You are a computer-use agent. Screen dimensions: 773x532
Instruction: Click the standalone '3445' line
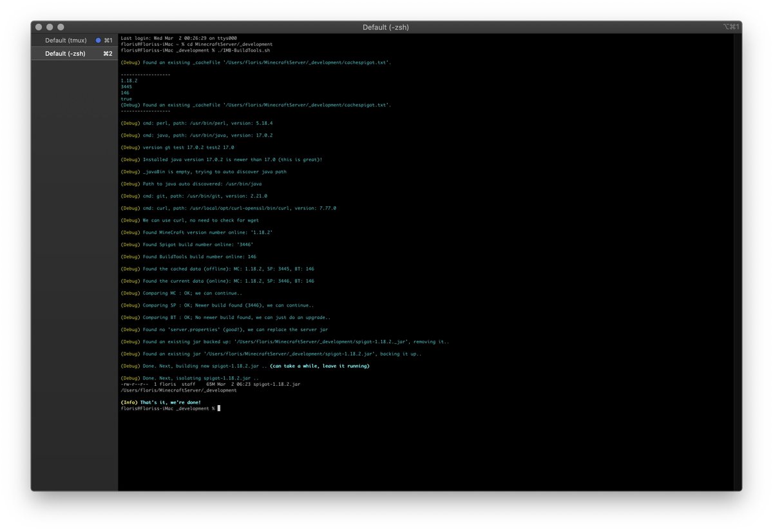click(x=126, y=86)
